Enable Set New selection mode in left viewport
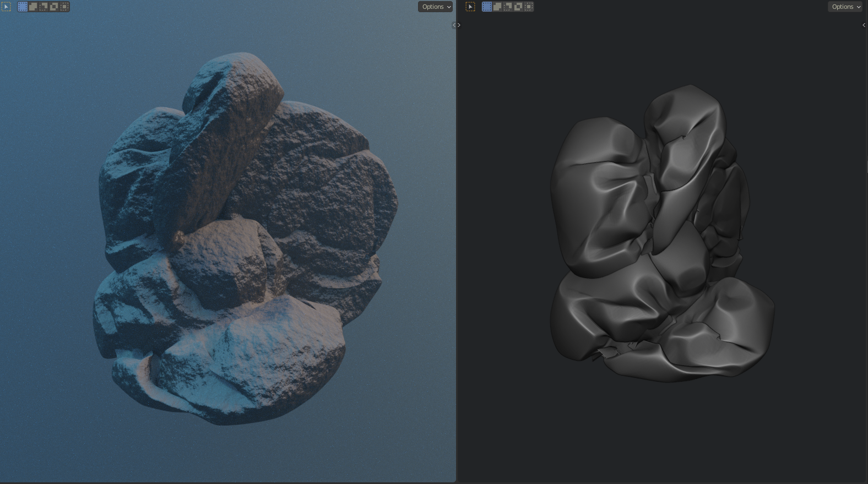This screenshot has height=484, width=868. (x=23, y=7)
